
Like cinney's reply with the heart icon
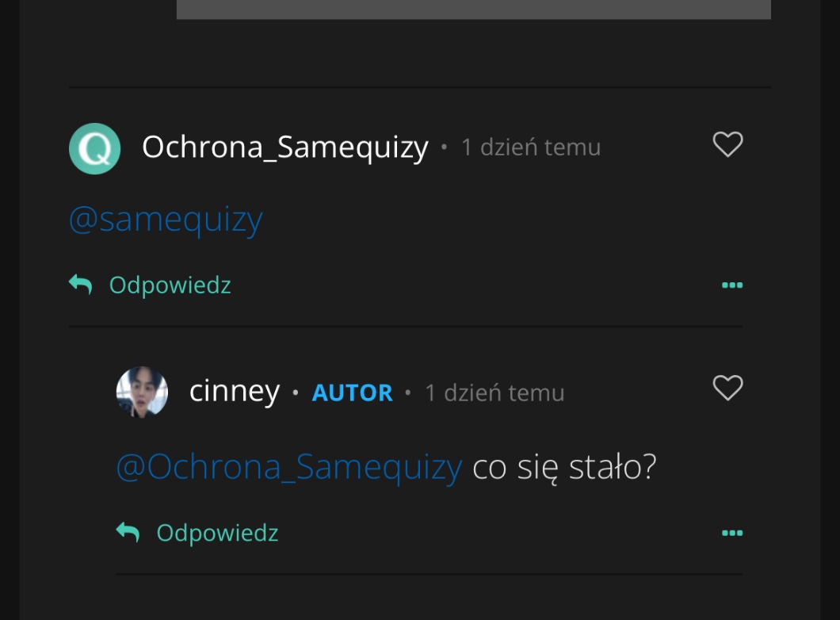pyautogui.click(x=727, y=388)
